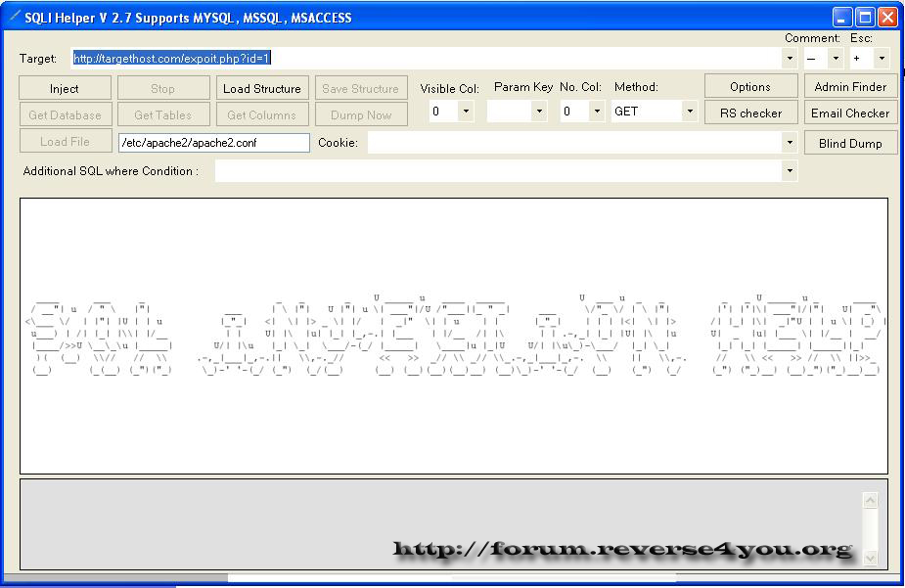
Task: Click the 'Method:' label
Action: pos(636,87)
